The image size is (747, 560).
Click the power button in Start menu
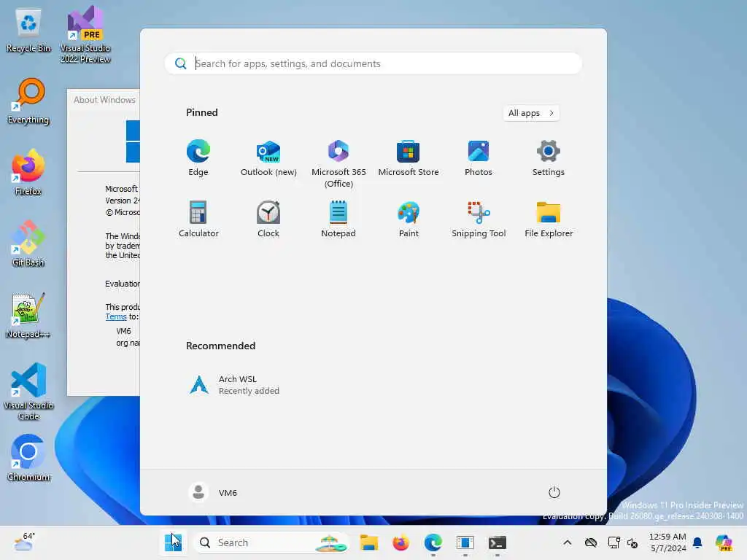click(554, 492)
